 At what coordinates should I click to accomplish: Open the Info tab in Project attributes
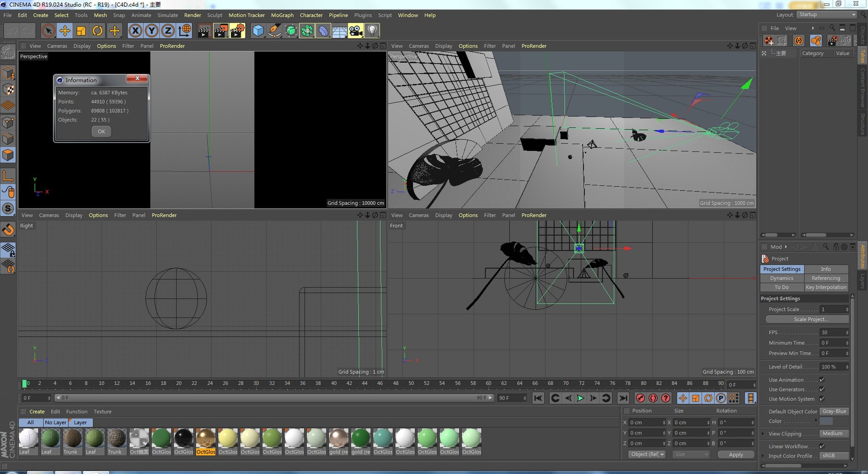826,269
